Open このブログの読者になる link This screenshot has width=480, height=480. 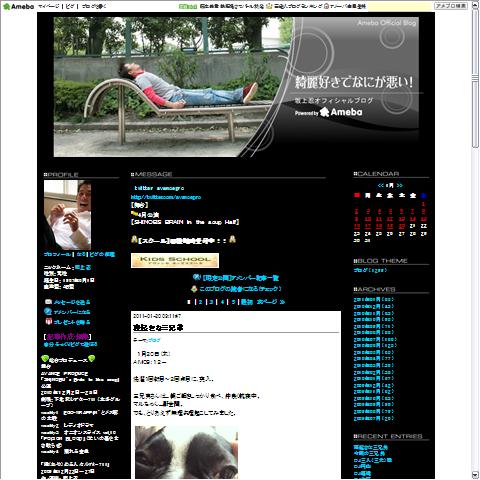240,289
